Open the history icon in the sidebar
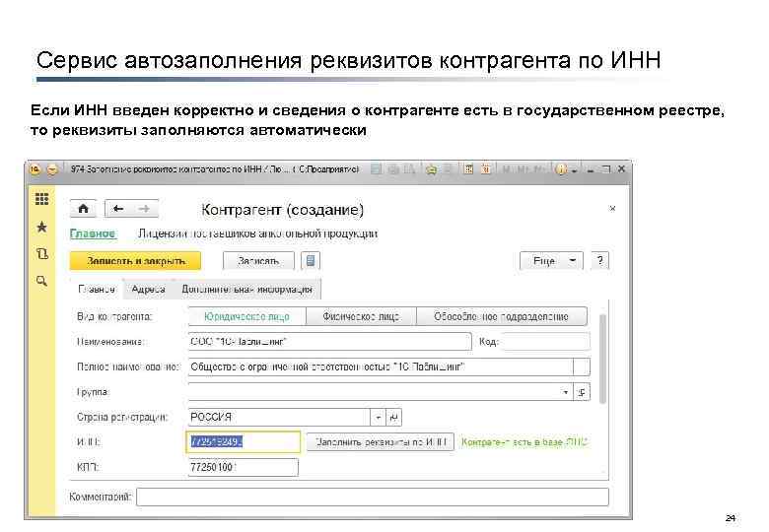This screenshot has height=532, width=769. 41,254
